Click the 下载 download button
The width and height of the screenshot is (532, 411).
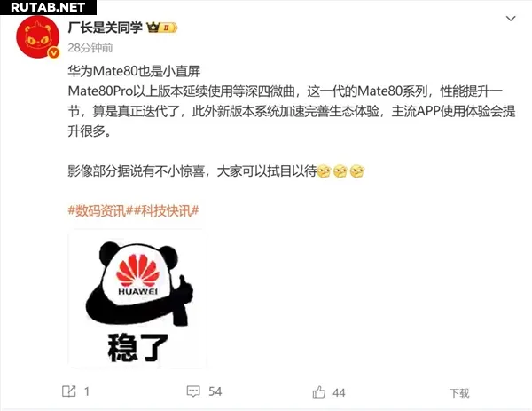pyautogui.click(x=459, y=393)
